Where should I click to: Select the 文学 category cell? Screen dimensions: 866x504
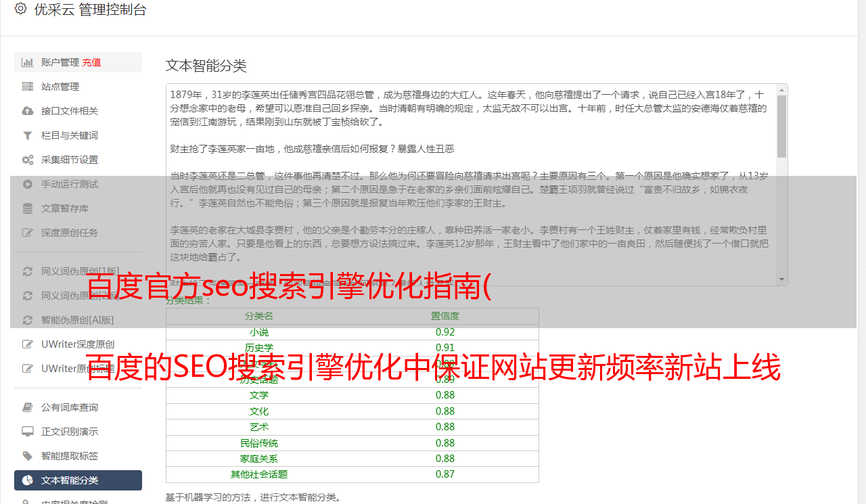259,395
